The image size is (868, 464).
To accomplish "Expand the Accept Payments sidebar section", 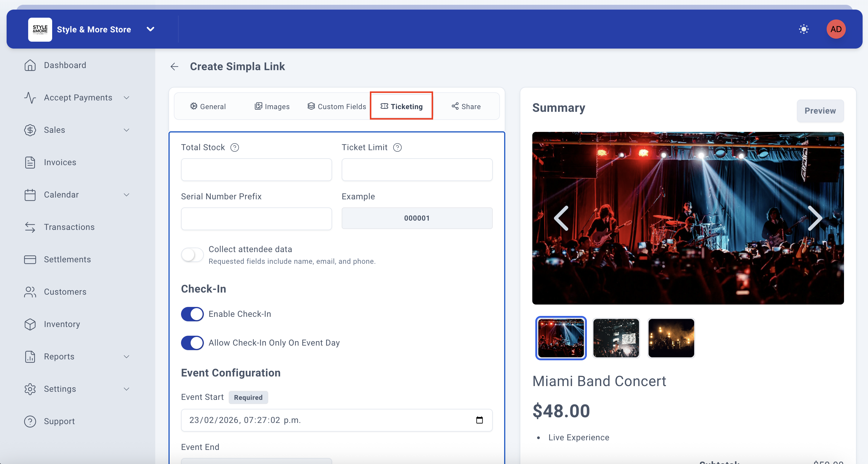I will pos(78,97).
